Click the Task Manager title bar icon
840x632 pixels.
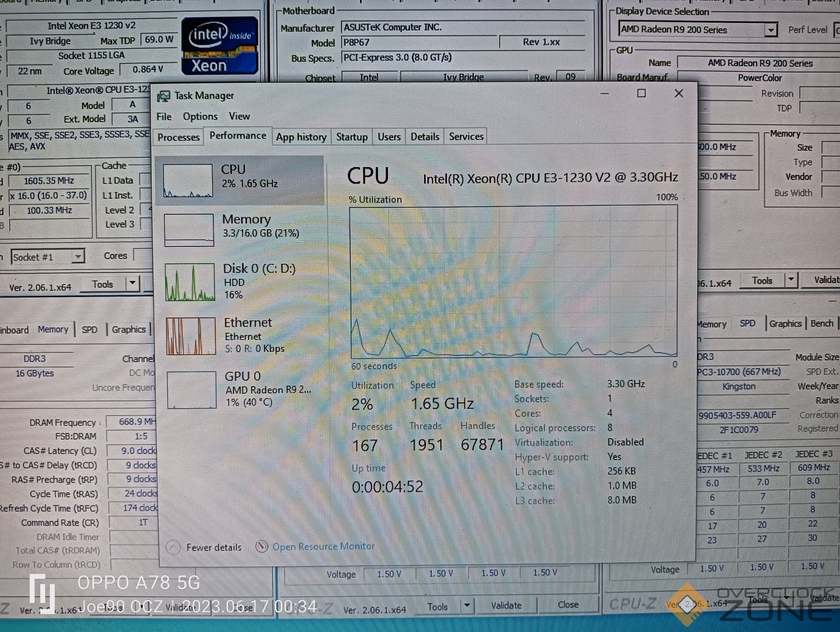point(164,96)
